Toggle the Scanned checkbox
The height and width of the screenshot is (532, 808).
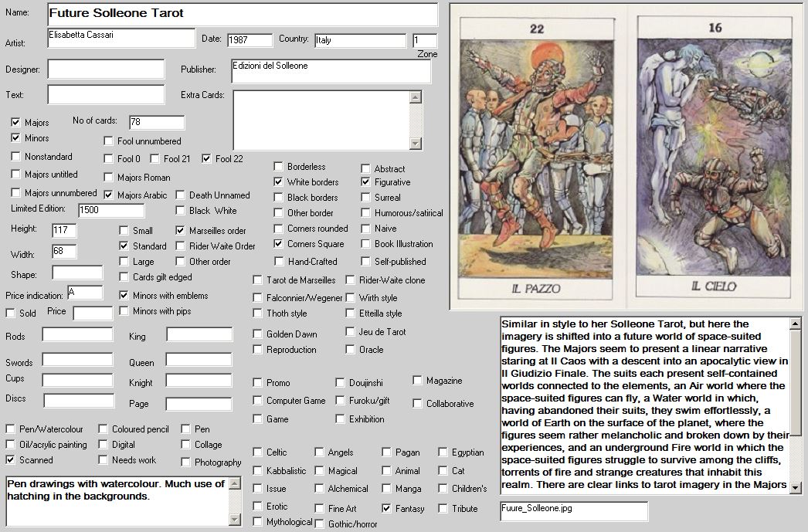point(11,460)
